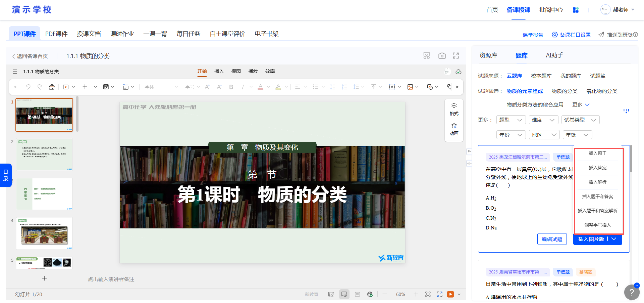
Task: Toggle the 目录 sidebar panel
Action: (x=6, y=175)
